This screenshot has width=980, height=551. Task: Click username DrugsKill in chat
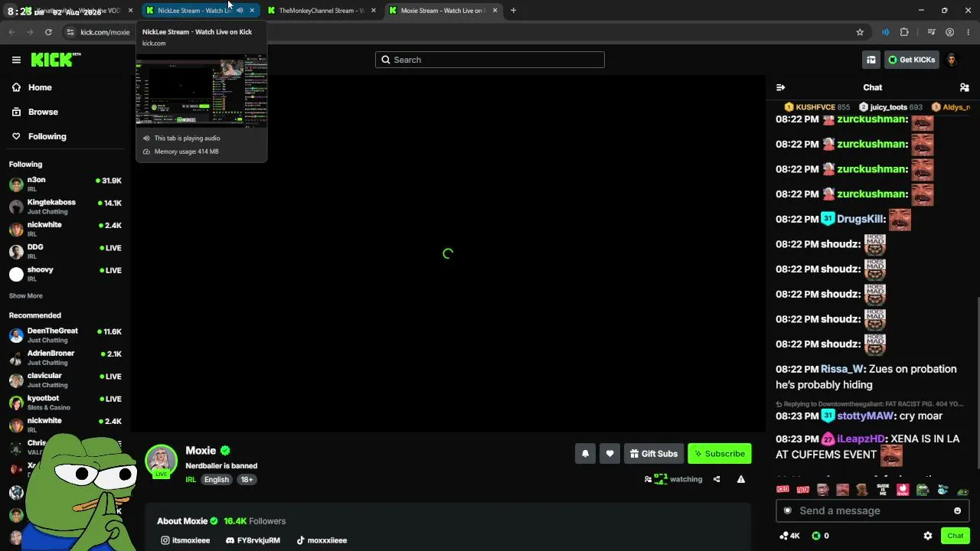click(861, 219)
